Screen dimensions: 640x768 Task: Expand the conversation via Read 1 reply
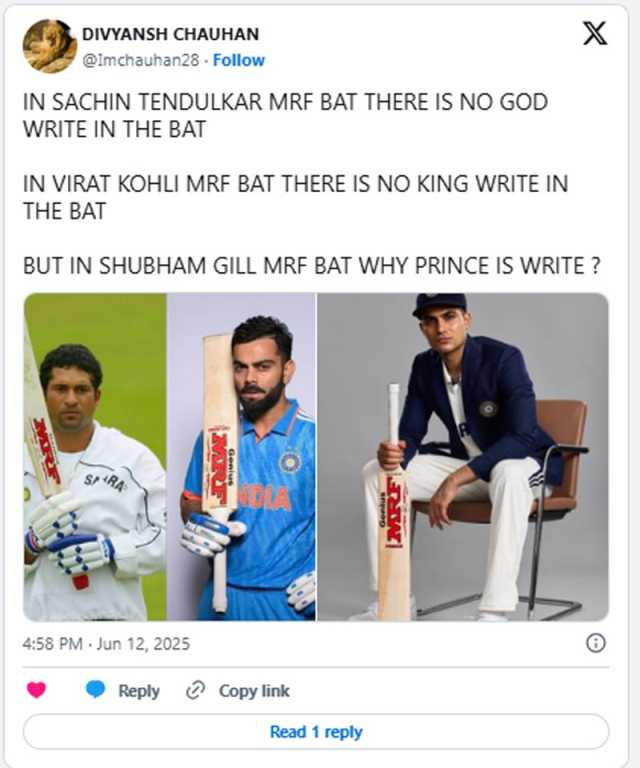click(x=316, y=732)
